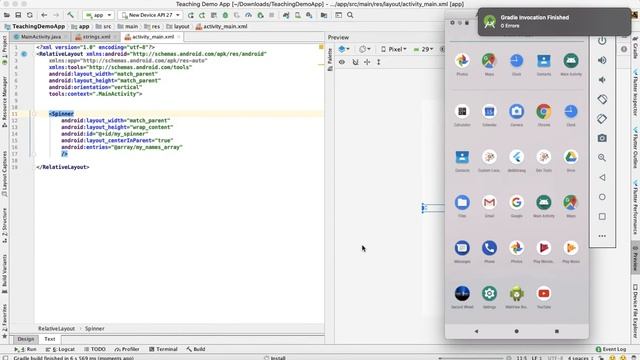Click emulator side panel Back triangle
Screen dimensions: 640x360
602,177
